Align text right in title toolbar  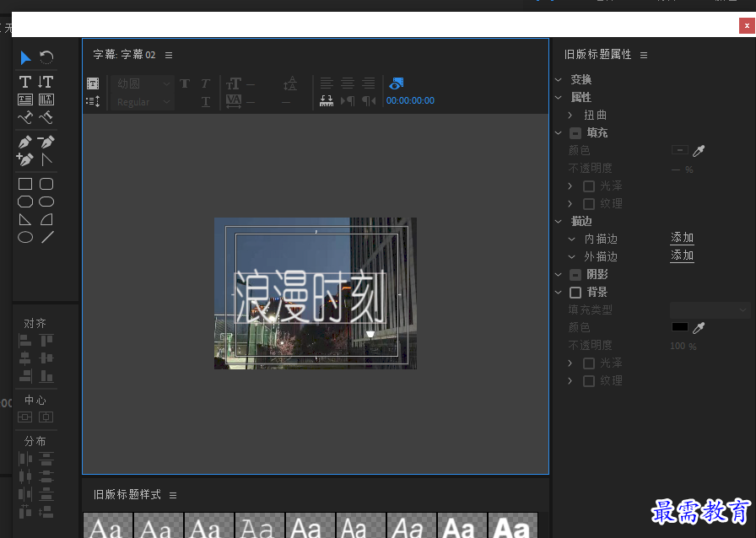tap(369, 83)
